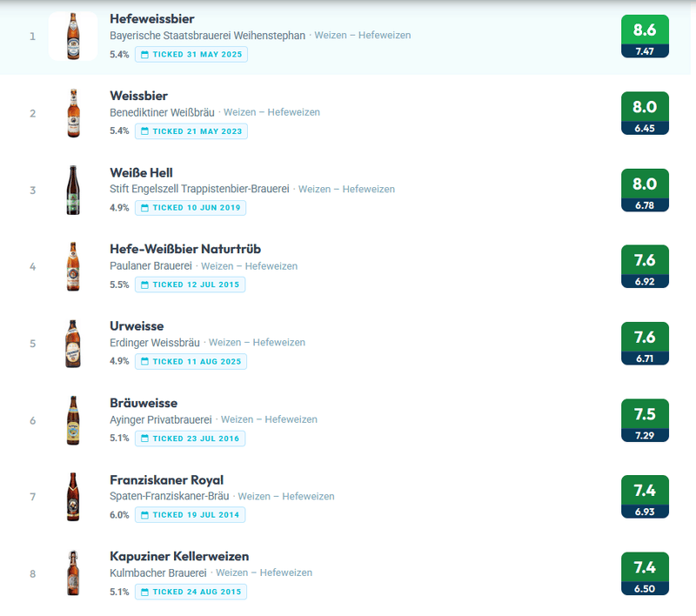
Task: Click calendar icon beside 31 May 2025
Action: click(x=144, y=55)
